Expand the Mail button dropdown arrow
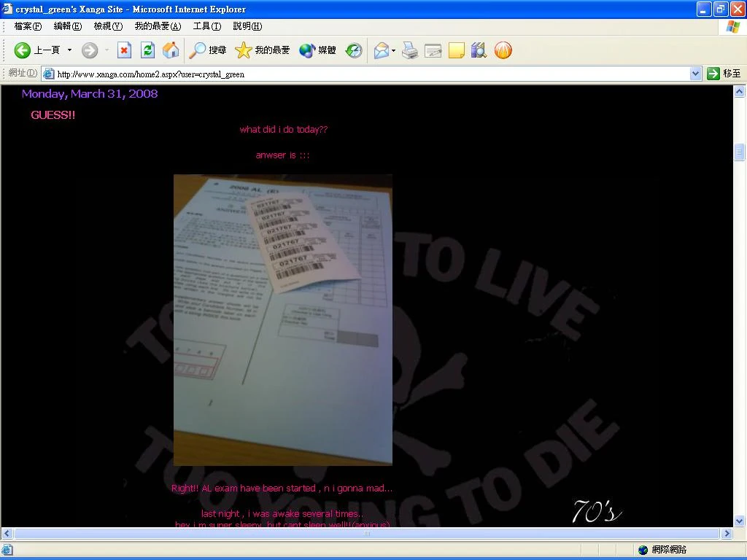747x560 pixels. (x=393, y=50)
